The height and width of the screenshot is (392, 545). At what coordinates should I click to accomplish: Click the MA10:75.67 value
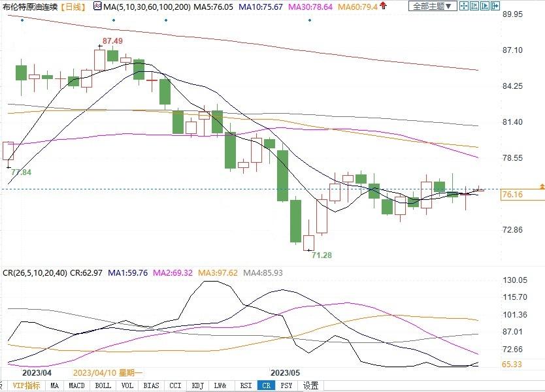(x=260, y=7)
